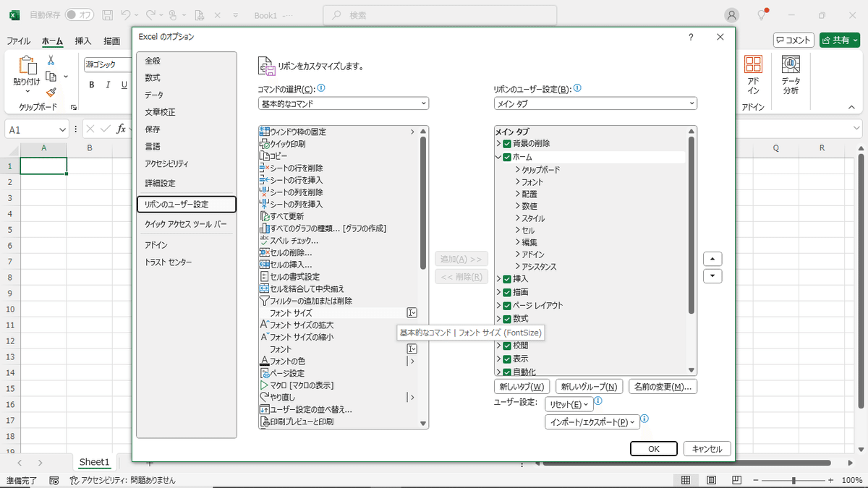Image resolution: width=868 pixels, height=488 pixels.
Task: Collapse the ホーム tab node
Action: [498, 157]
